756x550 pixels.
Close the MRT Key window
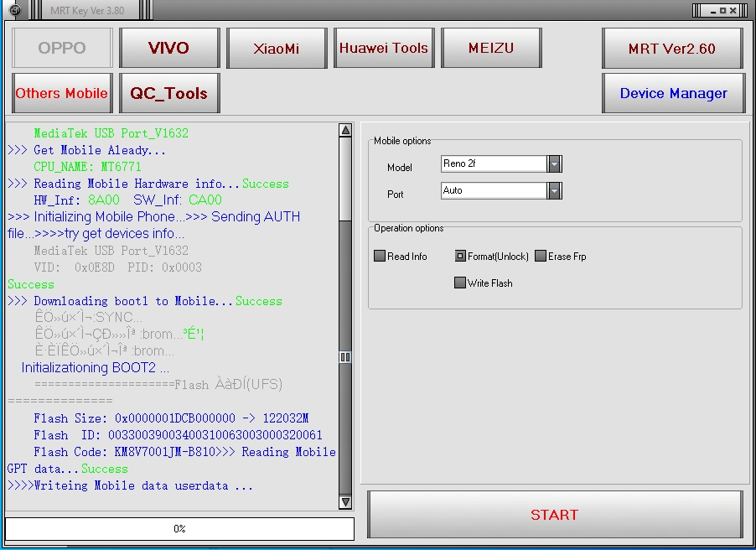(733, 10)
